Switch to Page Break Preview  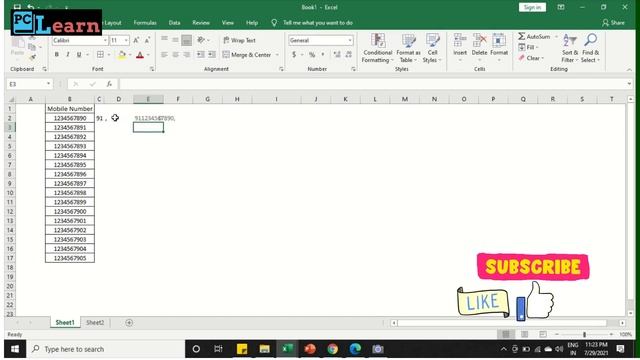[543, 334]
